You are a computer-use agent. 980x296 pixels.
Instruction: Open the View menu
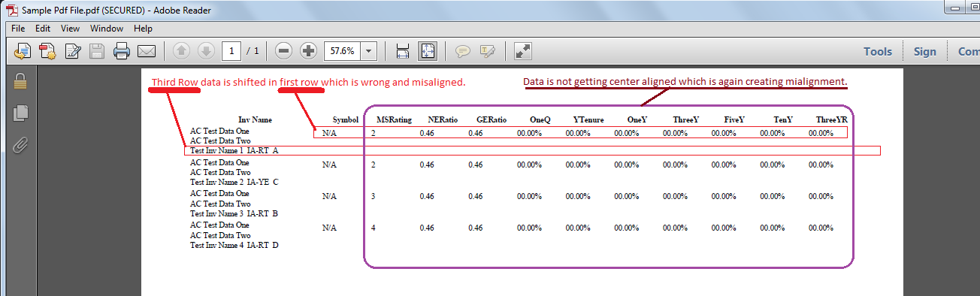(71, 29)
